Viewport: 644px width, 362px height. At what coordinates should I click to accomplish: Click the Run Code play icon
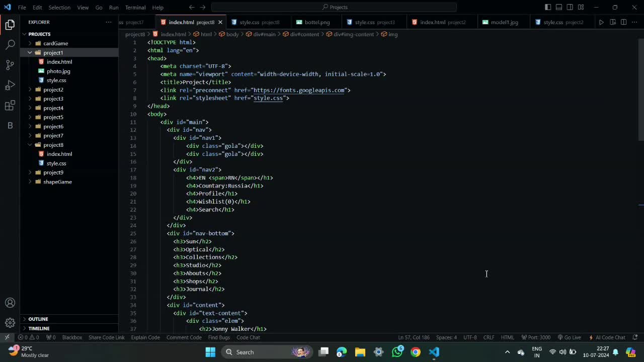601,22
